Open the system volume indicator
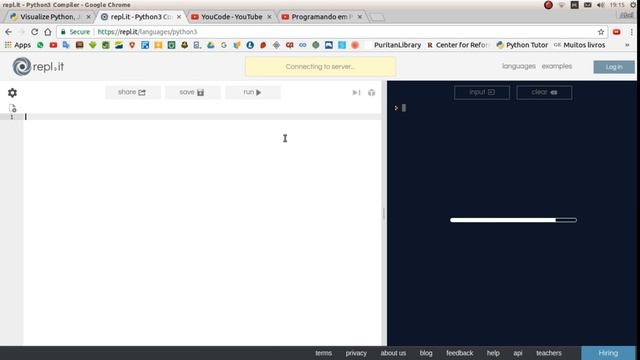Screen dimensions: 640x360 (x=600, y=5)
